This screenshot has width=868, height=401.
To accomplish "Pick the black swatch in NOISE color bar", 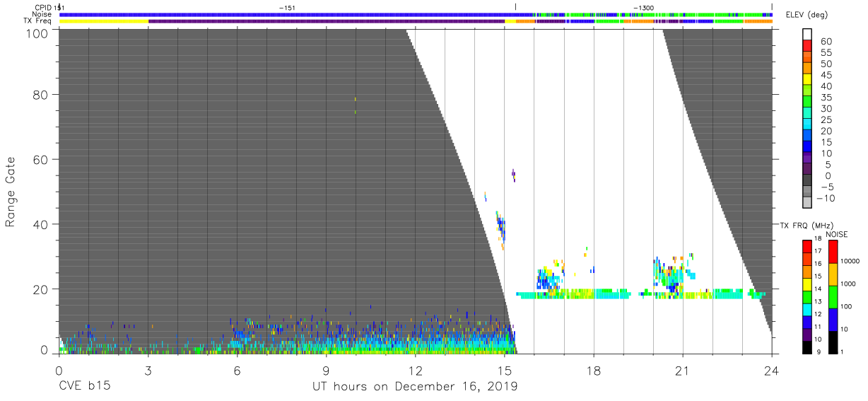I will tap(833, 341).
